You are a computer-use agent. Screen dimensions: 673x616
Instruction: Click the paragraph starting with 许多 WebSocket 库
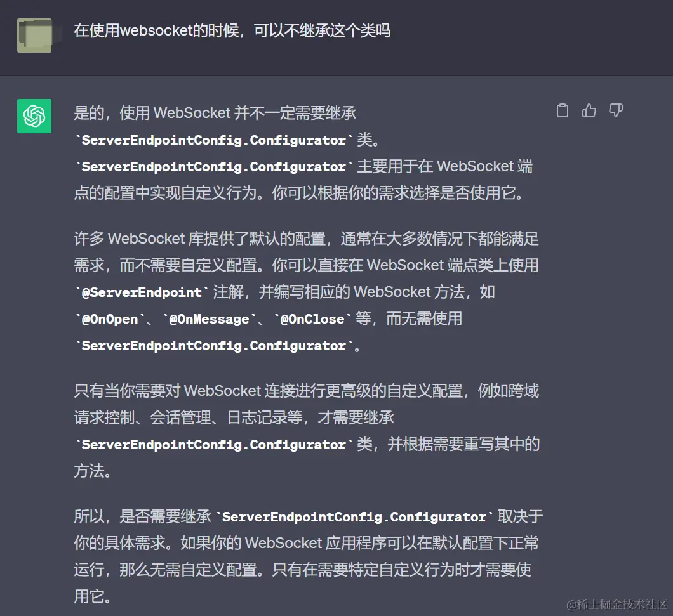(307, 292)
